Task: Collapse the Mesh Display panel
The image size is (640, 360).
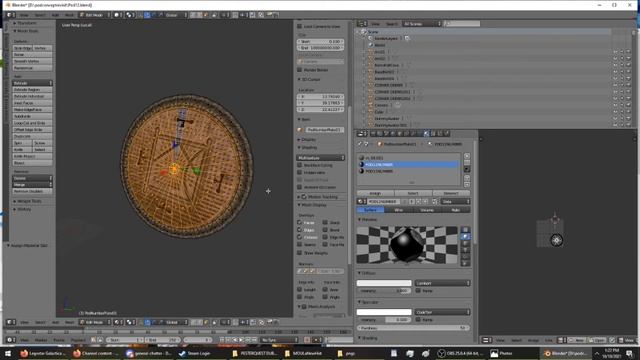Action: click(313, 205)
